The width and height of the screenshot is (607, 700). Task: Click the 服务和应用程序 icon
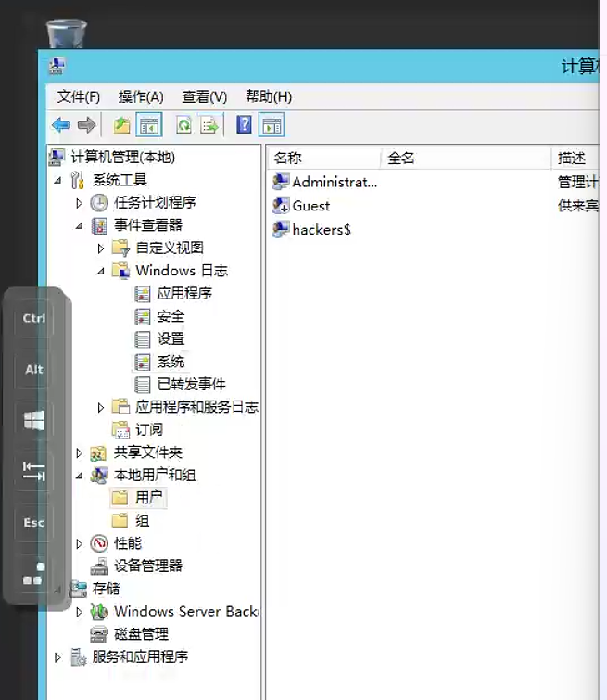tap(78, 657)
